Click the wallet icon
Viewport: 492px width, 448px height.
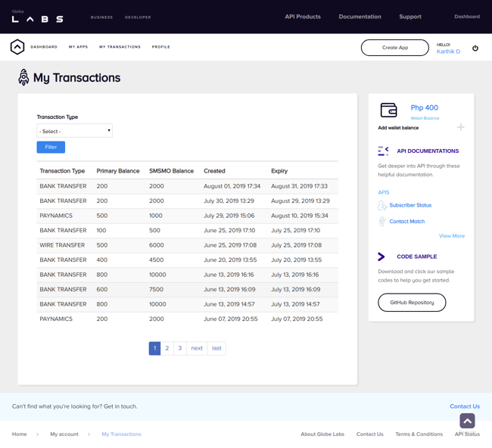388,110
